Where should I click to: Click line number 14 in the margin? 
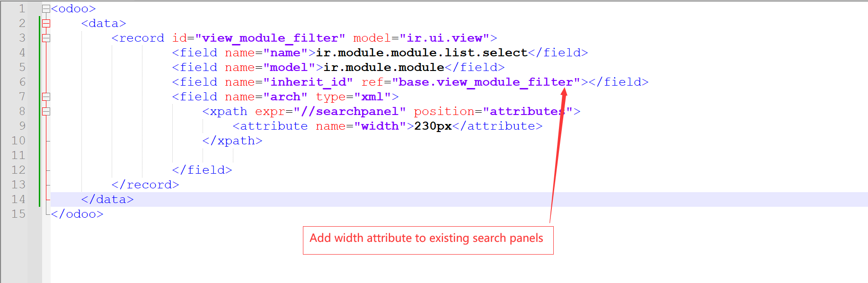pyautogui.click(x=18, y=199)
